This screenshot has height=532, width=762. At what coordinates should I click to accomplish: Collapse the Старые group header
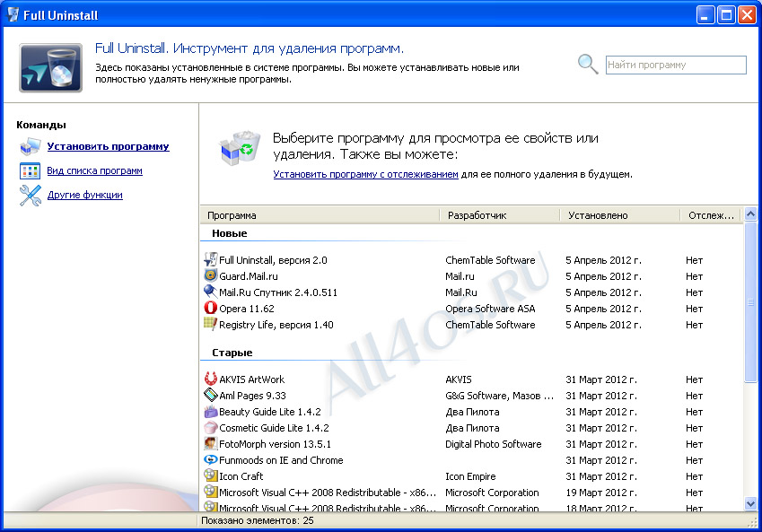(232, 353)
